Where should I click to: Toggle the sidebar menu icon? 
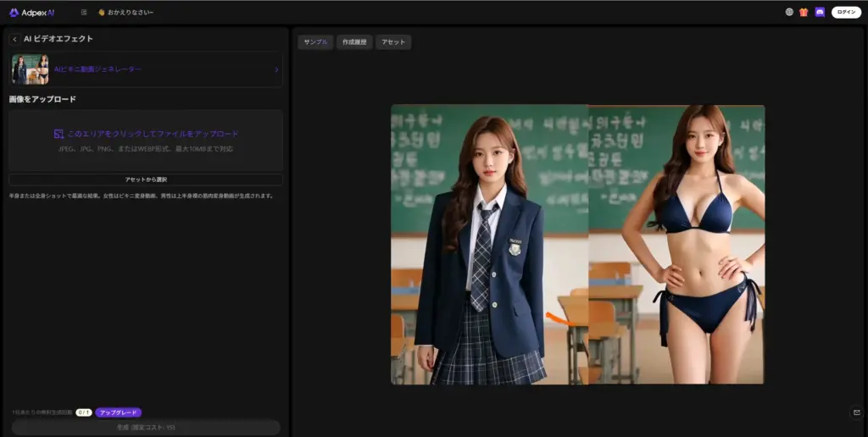click(x=84, y=12)
